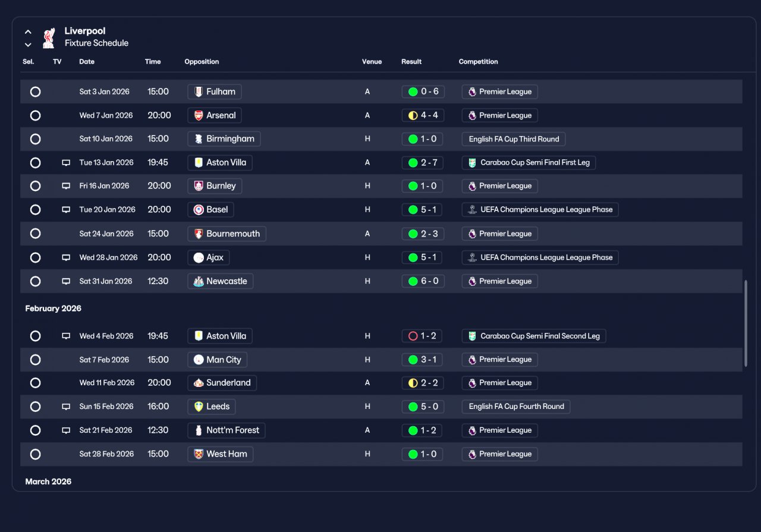761x532 pixels.
Task: Sort by the Date column header
Action: coord(87,62)
